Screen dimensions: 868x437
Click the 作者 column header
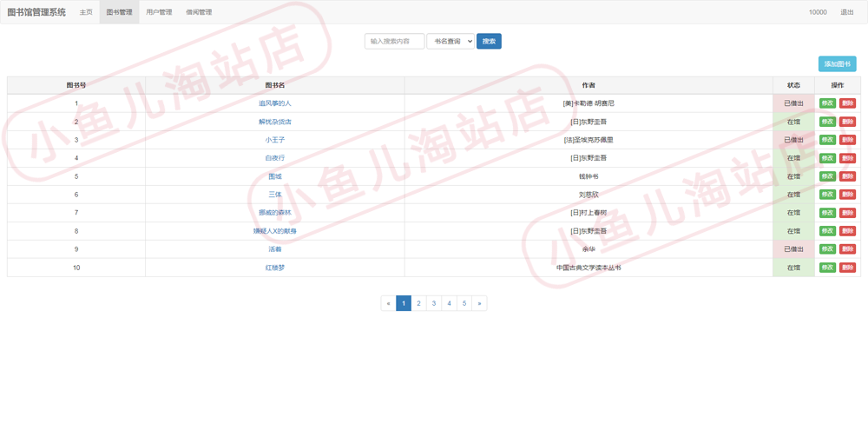(589, 85)
